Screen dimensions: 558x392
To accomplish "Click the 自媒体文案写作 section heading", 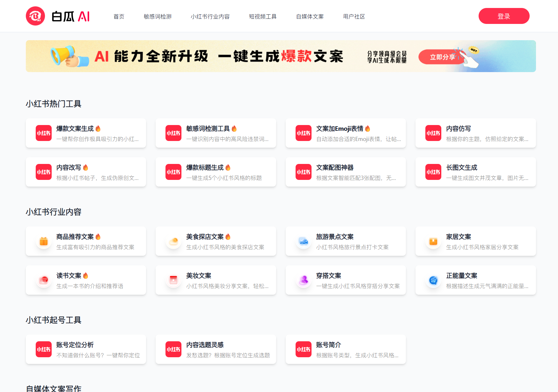I will click(54, 388).
